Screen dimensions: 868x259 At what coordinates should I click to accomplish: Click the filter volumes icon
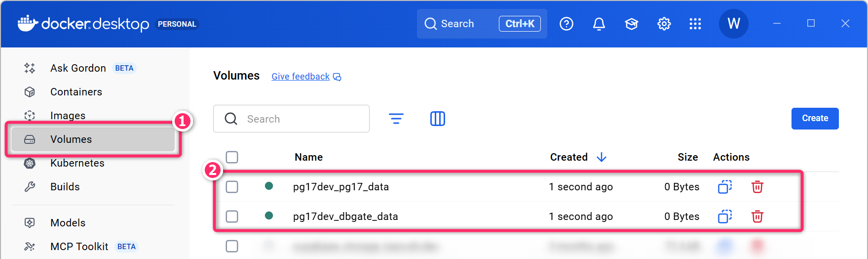tap(396, 119)
